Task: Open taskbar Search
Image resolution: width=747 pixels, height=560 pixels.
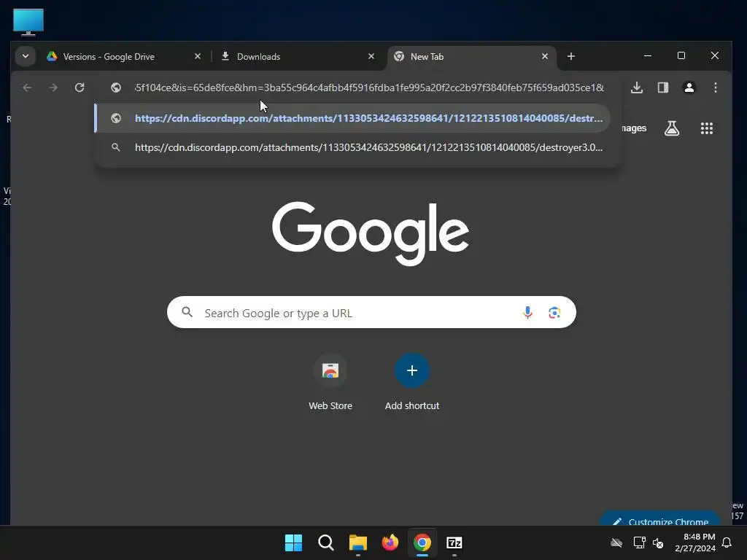Action: coord(326,542)
